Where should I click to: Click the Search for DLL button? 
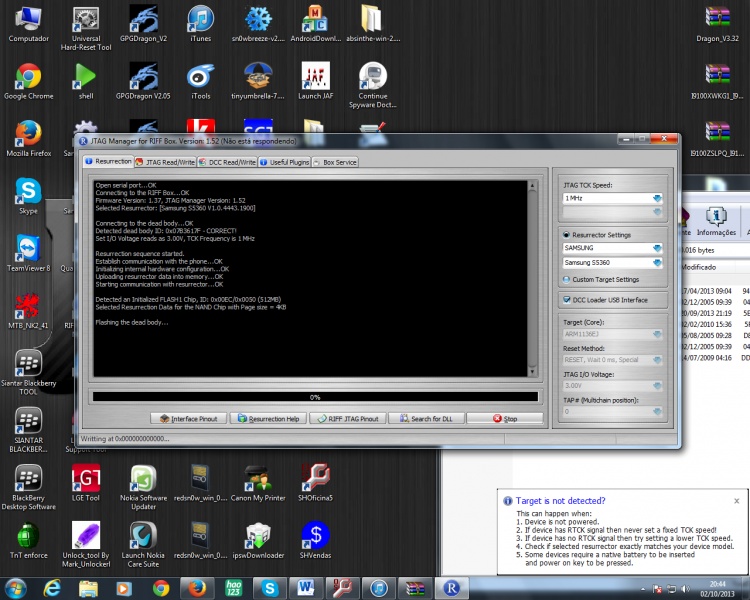pos(426,419)
